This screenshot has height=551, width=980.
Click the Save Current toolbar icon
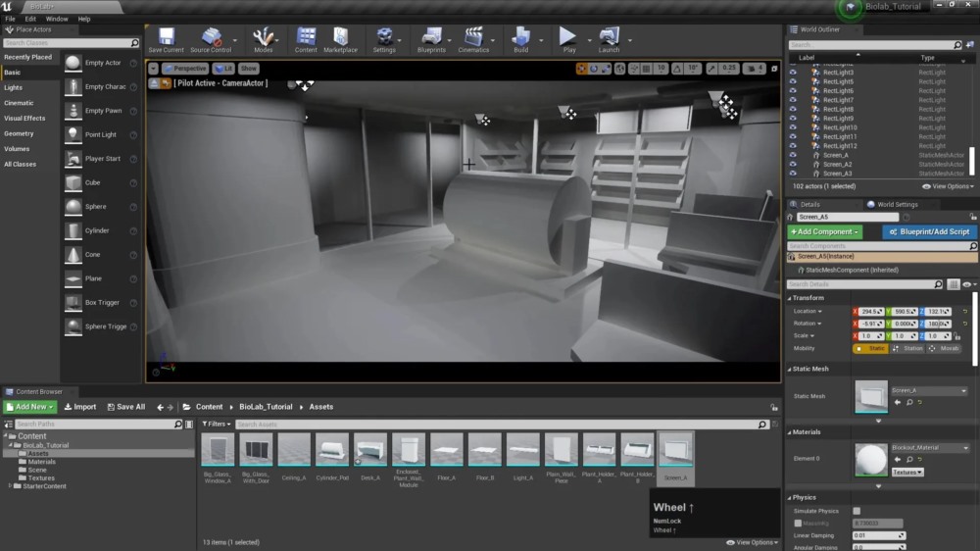point(166,40)
